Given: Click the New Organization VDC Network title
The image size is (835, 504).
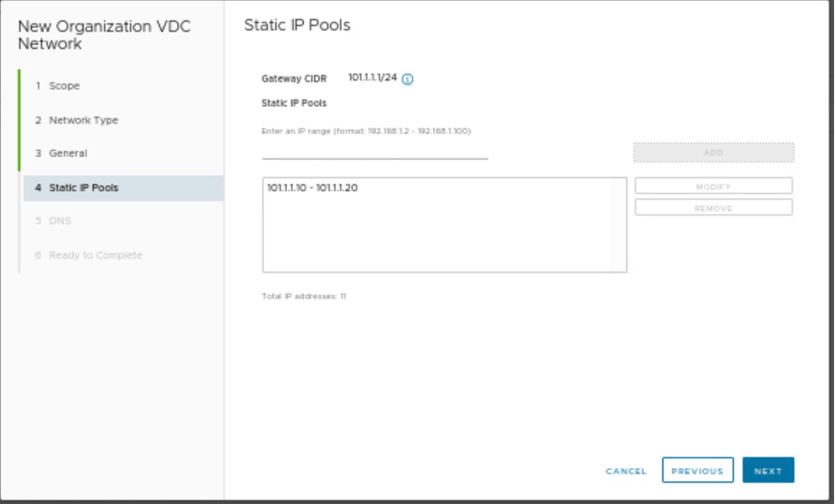Looking at the screenshot, I should (104, 34).
